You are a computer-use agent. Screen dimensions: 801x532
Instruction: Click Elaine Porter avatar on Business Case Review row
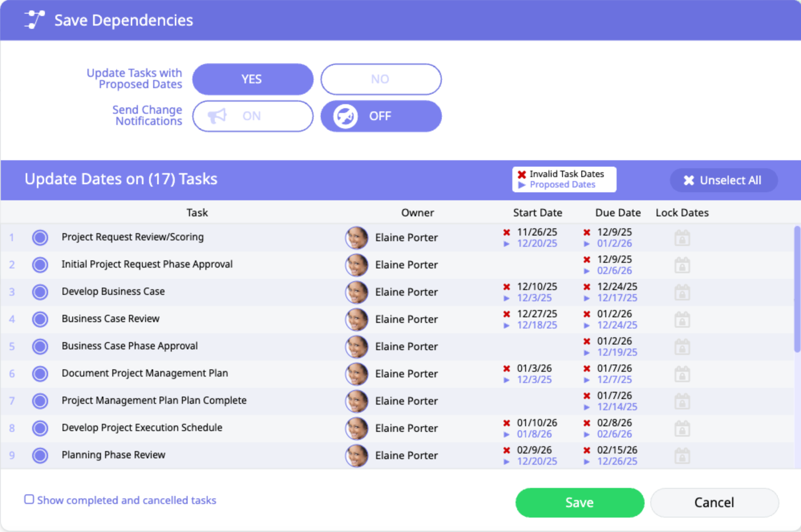[356, 319]
